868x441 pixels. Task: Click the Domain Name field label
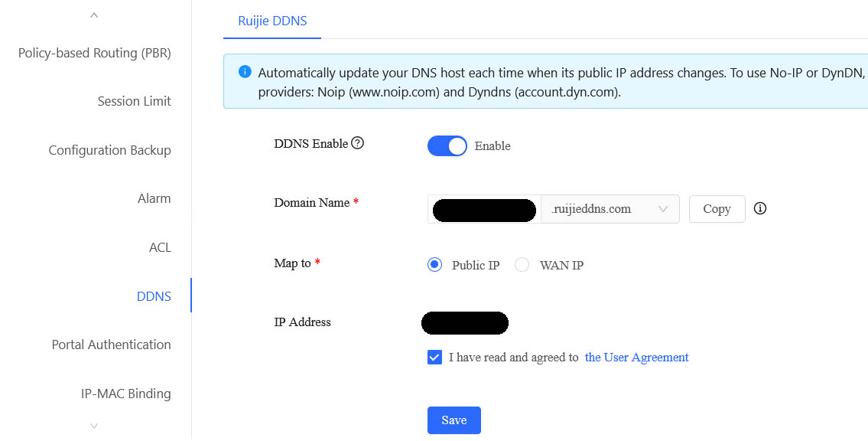[312, 203]
